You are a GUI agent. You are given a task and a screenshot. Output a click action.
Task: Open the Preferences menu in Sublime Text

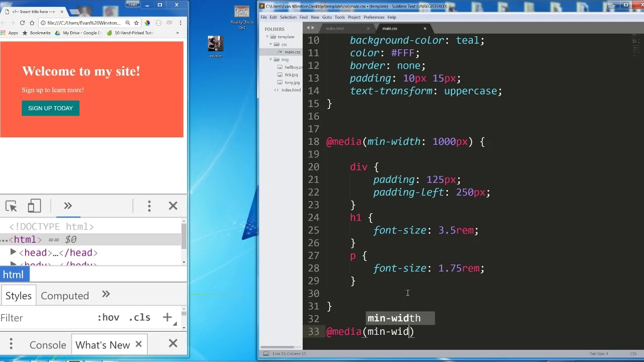[x=373, y=17]
